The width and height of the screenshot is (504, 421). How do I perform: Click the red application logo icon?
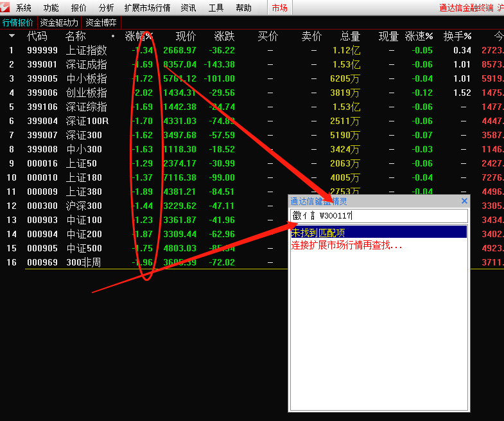(x=5, y=7)
